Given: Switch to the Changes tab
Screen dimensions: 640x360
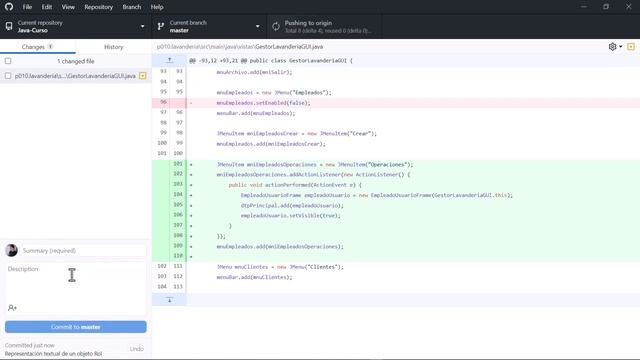Looking at the screenshot, I should 38,47.
